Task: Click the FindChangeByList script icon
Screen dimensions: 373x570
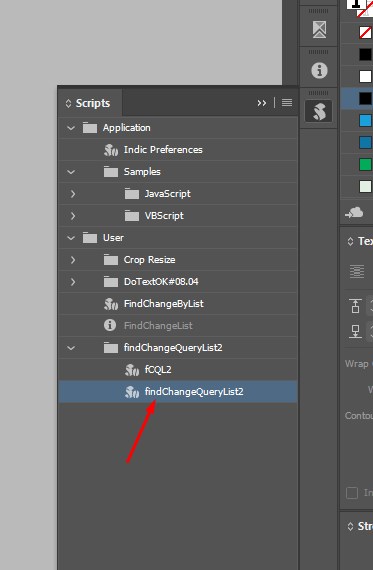Action: click(111, 304)
